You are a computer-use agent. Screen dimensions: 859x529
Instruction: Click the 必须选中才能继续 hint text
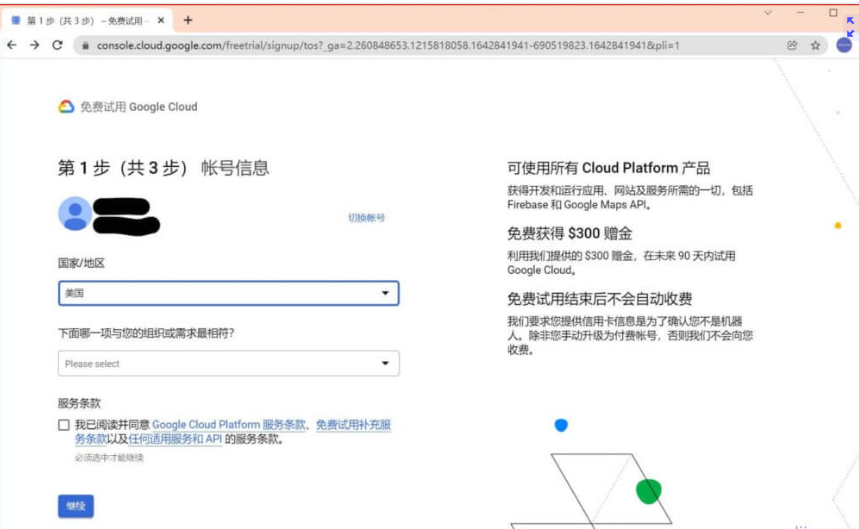[x=109, y=457]
